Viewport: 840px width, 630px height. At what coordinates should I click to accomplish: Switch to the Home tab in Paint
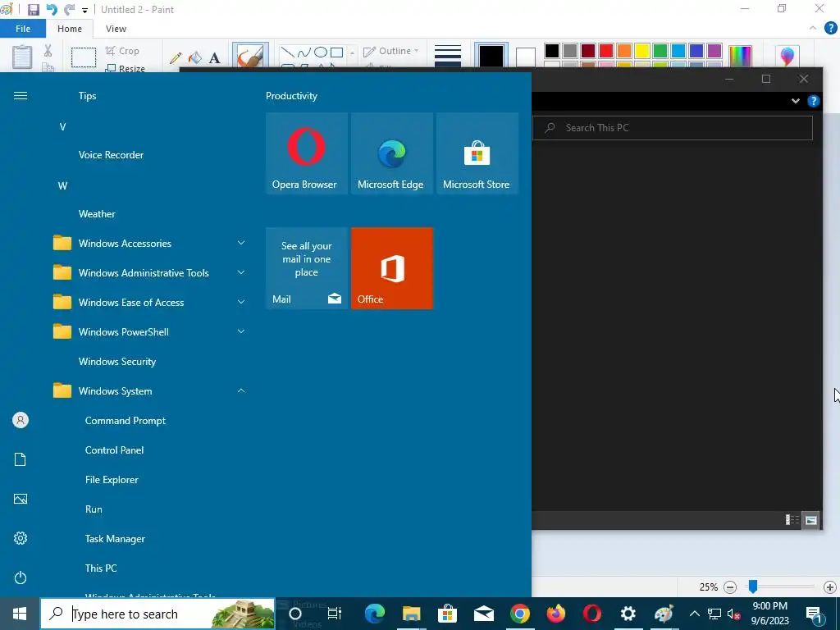[70, 29]
